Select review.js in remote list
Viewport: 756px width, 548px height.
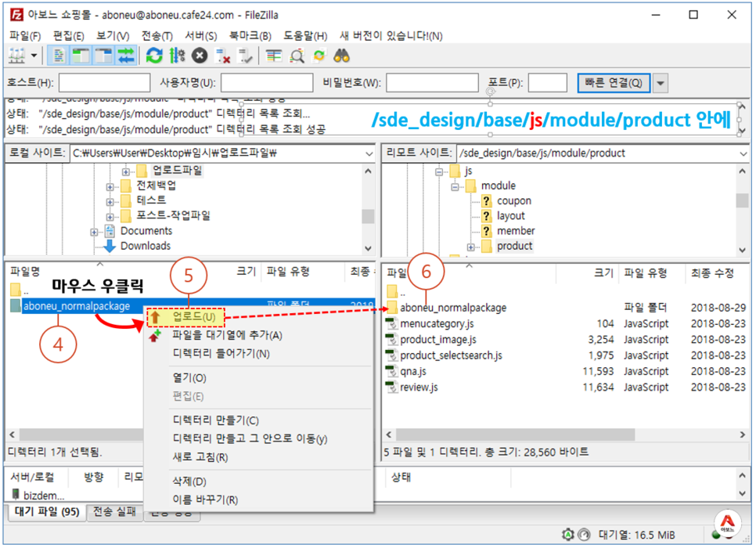(567, 388)
